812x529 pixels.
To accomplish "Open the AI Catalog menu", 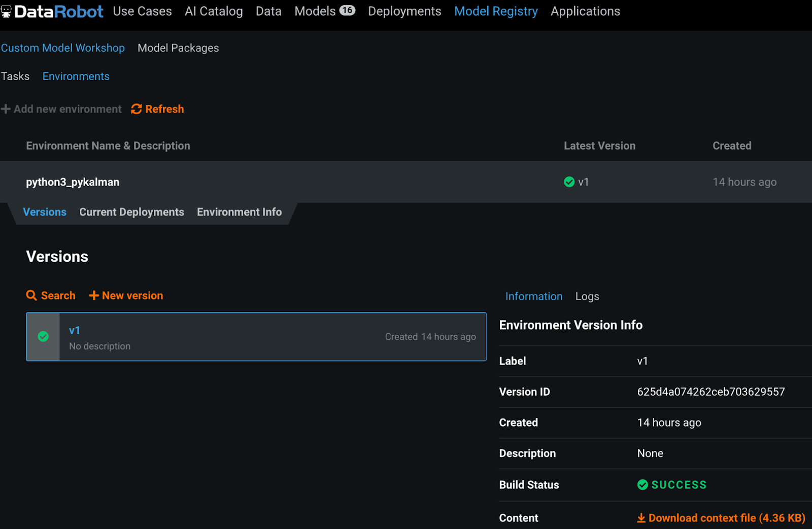I will click(x=214, y=11).
